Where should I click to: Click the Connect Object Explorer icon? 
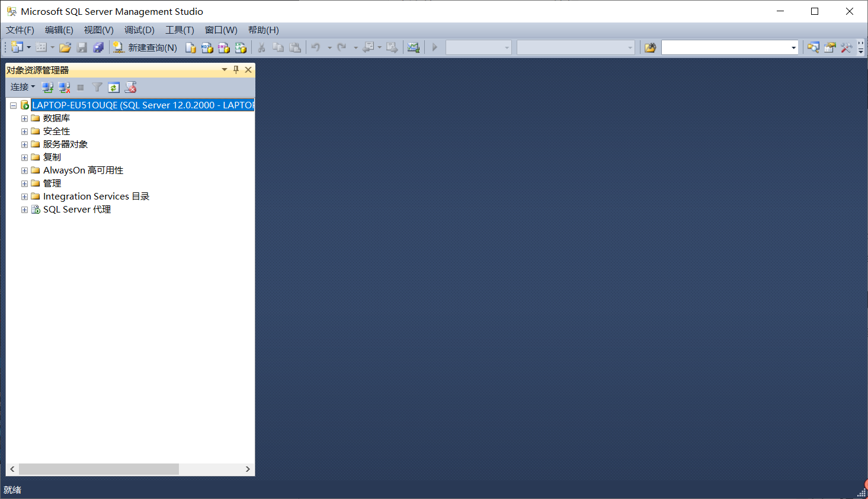(x=47, y=88)
